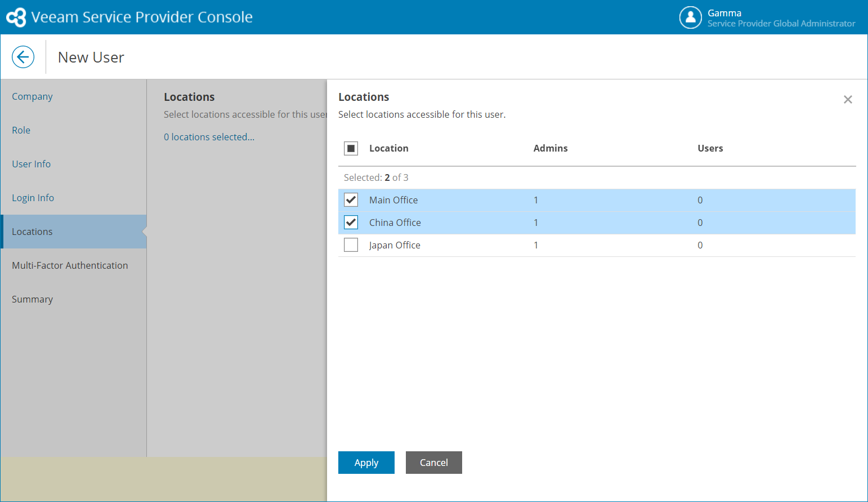868x502 pixels.
Task: Click the Apply button
Action: click(x=366, y=463)
